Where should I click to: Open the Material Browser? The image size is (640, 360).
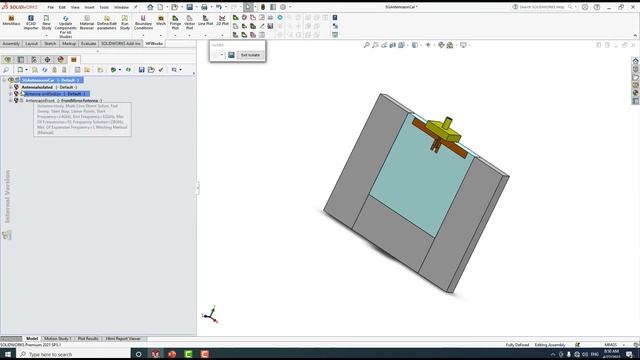tap(87, 22)
